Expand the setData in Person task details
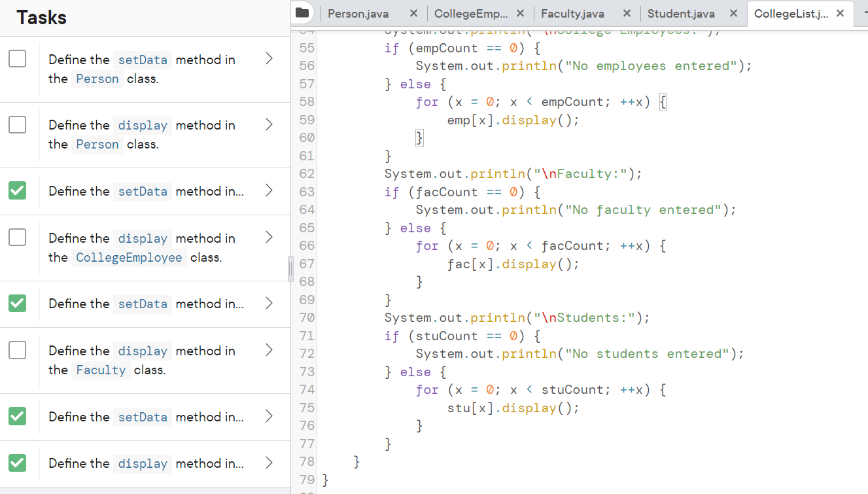Screen dimensions: 868x494 [269, 58]
